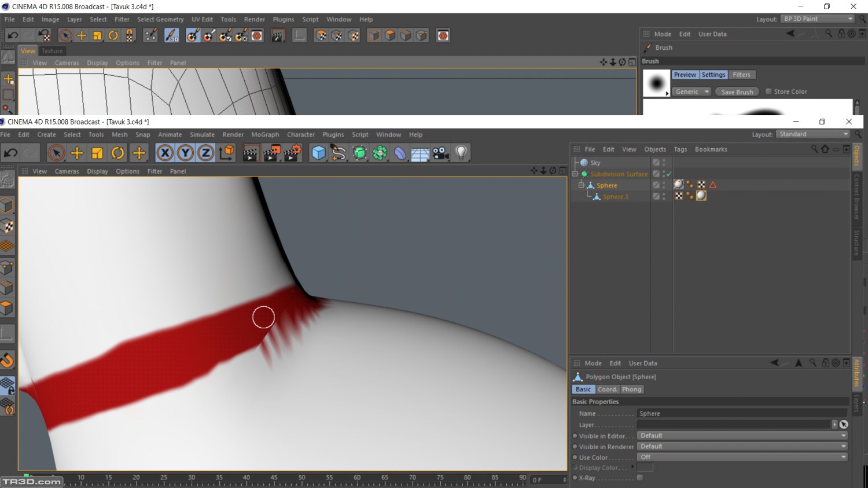Click the Light bulb icon

coord(461,153)
